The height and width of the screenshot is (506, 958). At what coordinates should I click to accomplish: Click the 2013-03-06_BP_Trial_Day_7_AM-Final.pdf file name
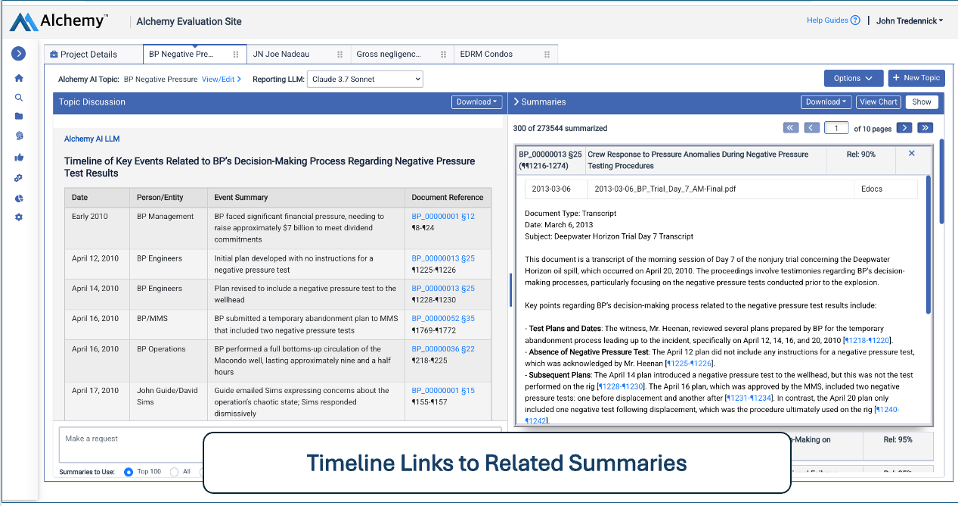665,189
